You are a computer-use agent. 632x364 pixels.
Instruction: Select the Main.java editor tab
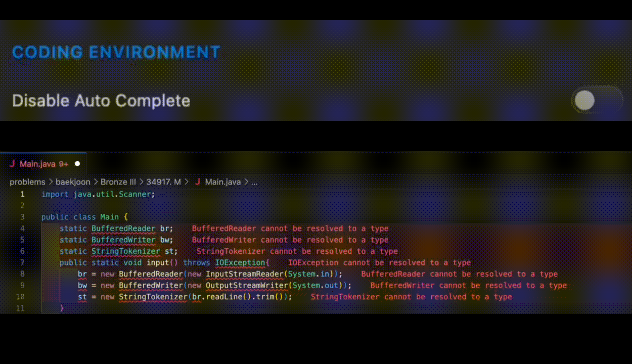tap(43, 164)
